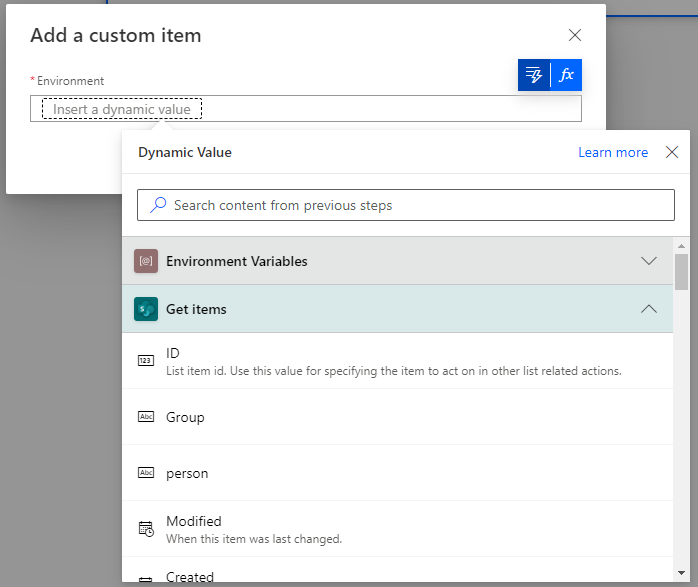Viewport: 698px width, 587px height.
Task: Open the fx expression editor
Action: pyautogui.click(x=566, y=75)
